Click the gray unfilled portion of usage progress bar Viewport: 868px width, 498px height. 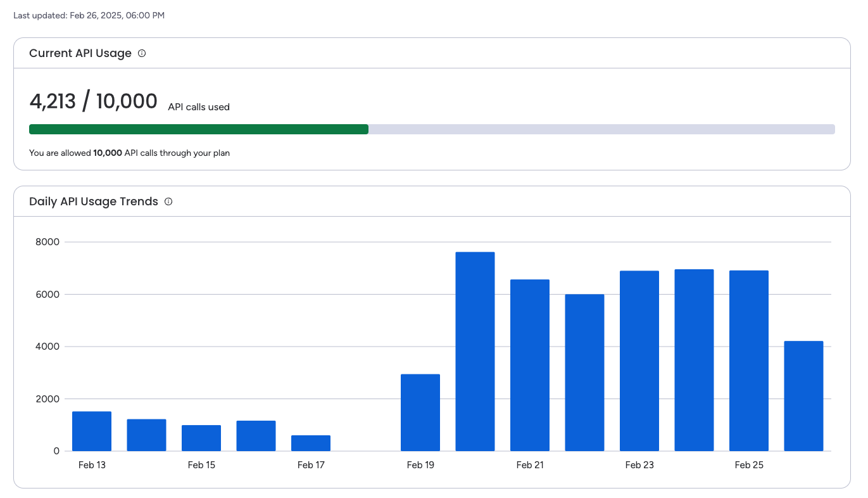click(x=601, y=129)
